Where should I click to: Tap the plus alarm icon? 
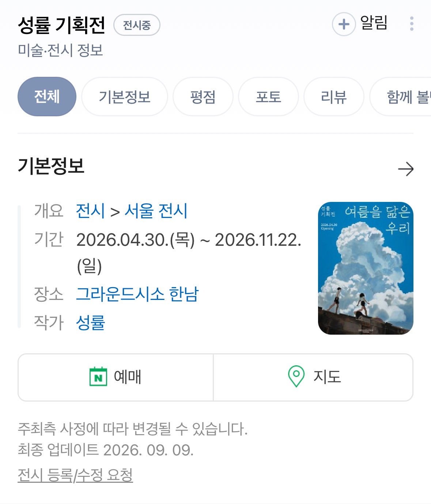(x=344, y=24)
